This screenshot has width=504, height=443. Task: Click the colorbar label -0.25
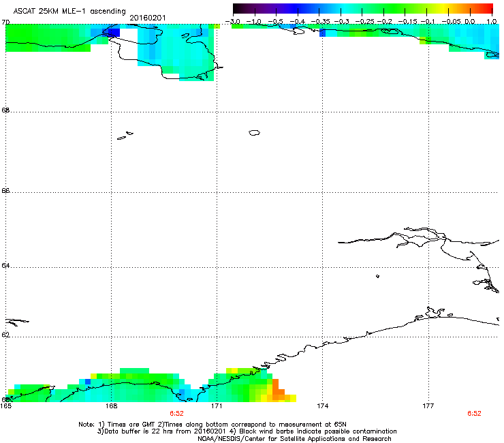(x=364, y=22)
